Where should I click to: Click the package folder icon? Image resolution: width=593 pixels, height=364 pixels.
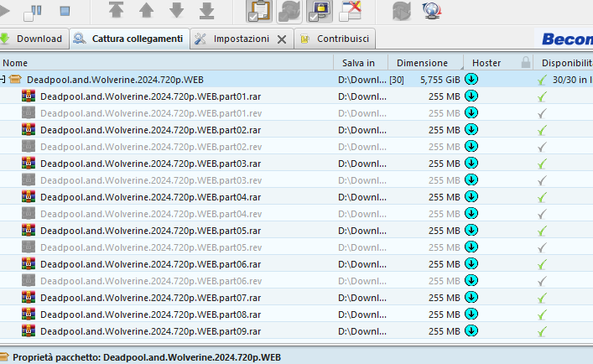pyautogui.click(x=15, y=80)
